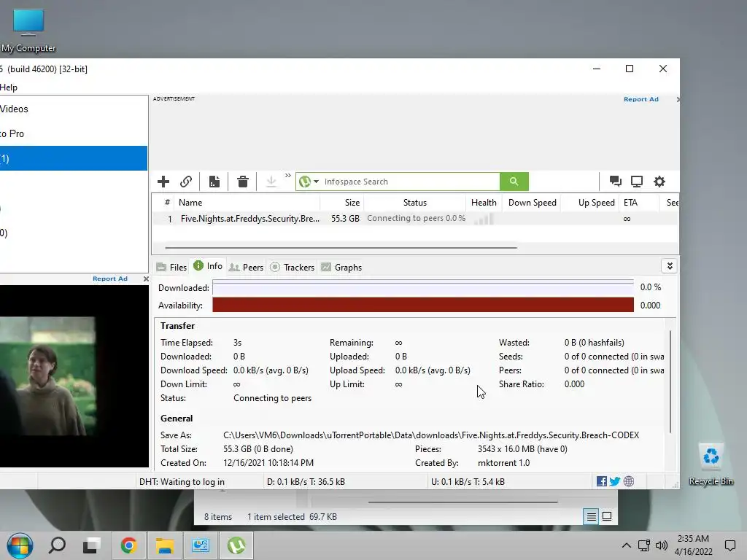Click the U: 0.1 kB/s upload status
747x560 pixels.
tap(468, 482)
